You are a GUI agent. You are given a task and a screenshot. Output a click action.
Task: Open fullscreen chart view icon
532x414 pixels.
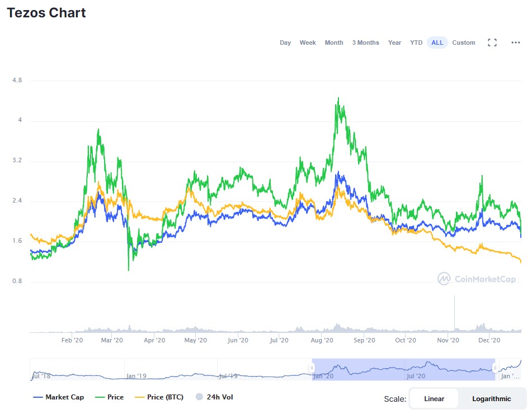tap(492, 43)
